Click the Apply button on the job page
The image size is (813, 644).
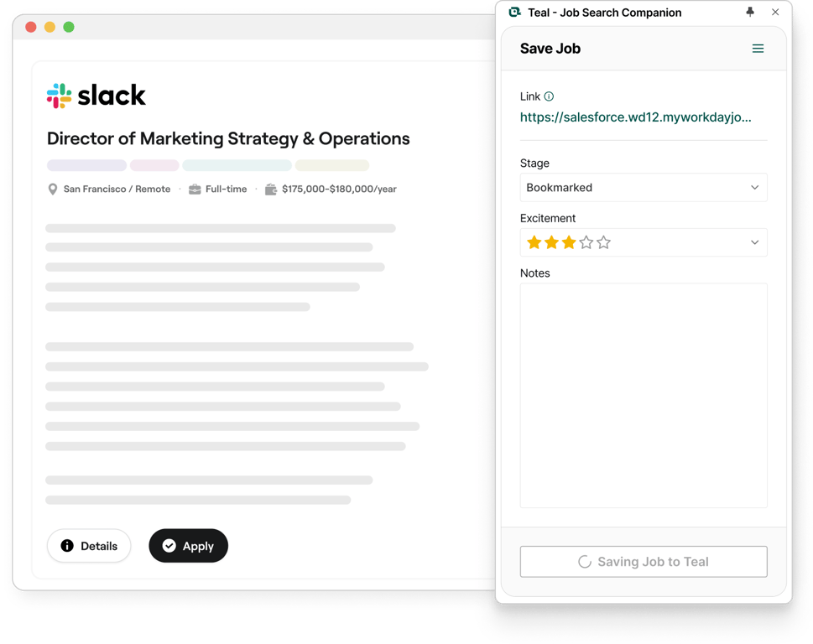point(188,546)
